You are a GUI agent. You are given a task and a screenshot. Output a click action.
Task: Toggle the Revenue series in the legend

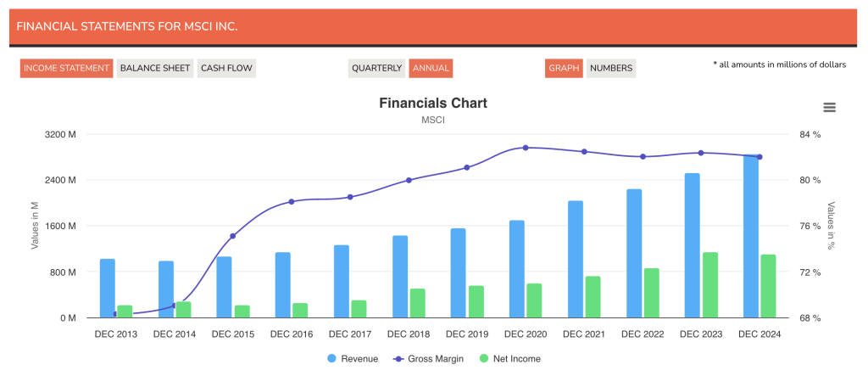click(353, 359)
